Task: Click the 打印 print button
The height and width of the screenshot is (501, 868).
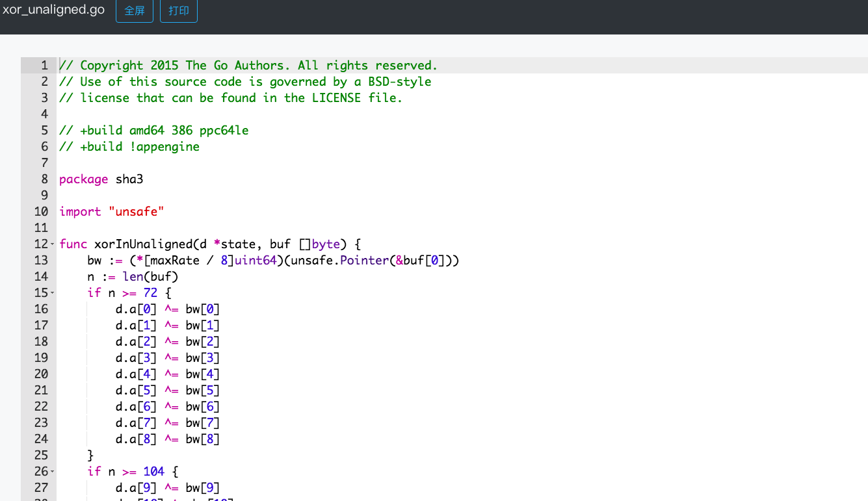Action: pyautogui.click(x=179, y=11)
